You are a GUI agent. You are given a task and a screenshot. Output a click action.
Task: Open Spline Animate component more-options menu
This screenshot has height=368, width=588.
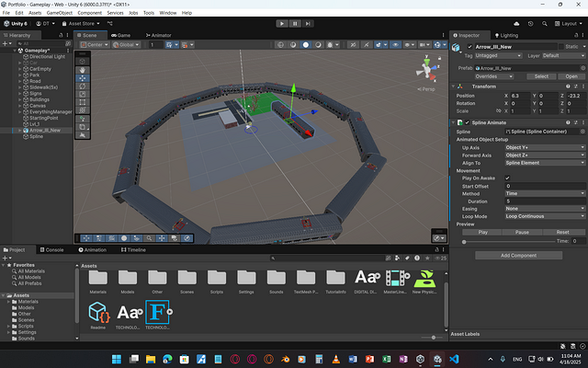583,122
